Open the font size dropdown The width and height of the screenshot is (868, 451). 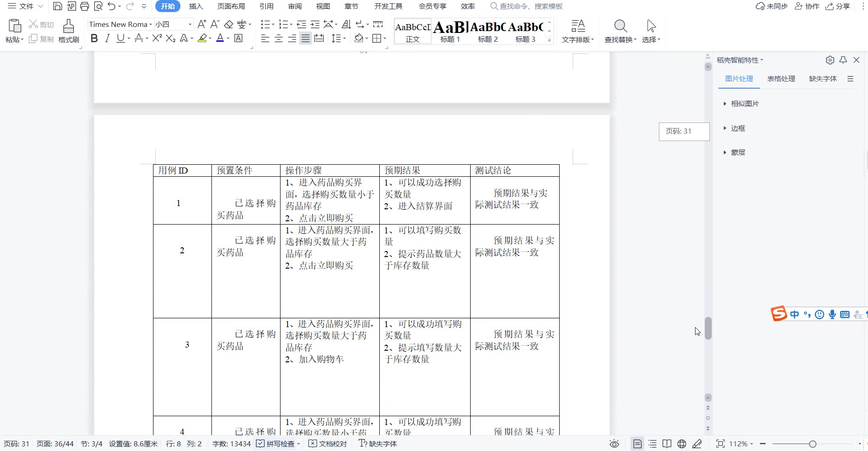pos(190,25)
